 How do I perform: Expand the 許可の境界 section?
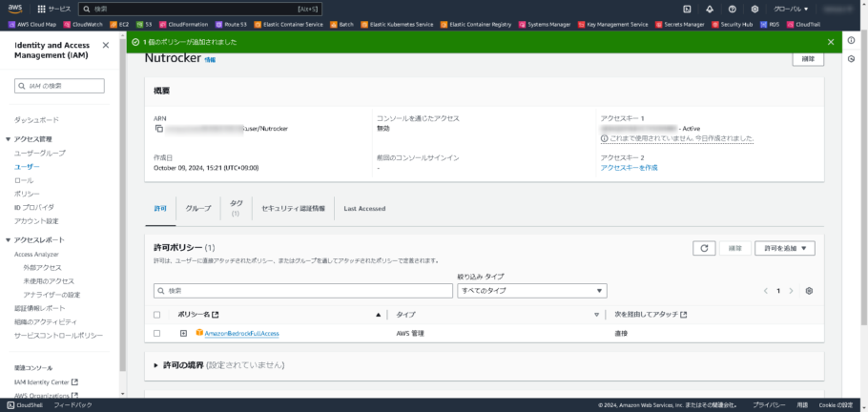[156, 365]
